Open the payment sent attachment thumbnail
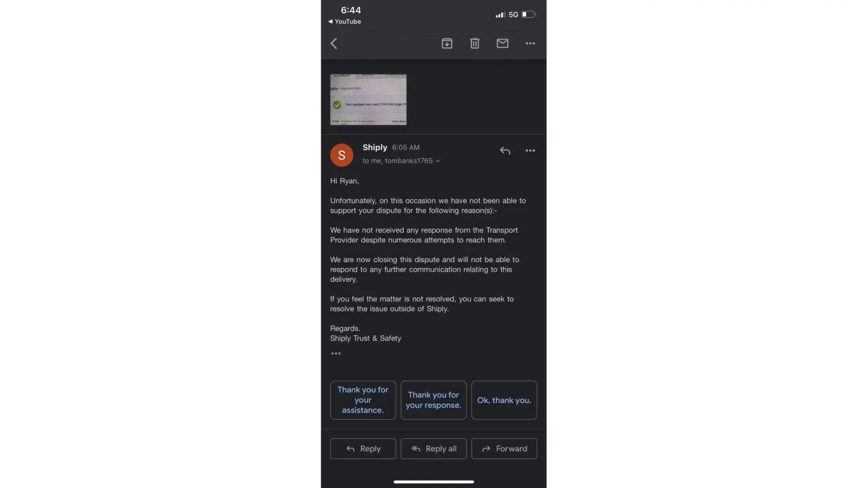Screen dimensions: 868x488 point(368,100)
